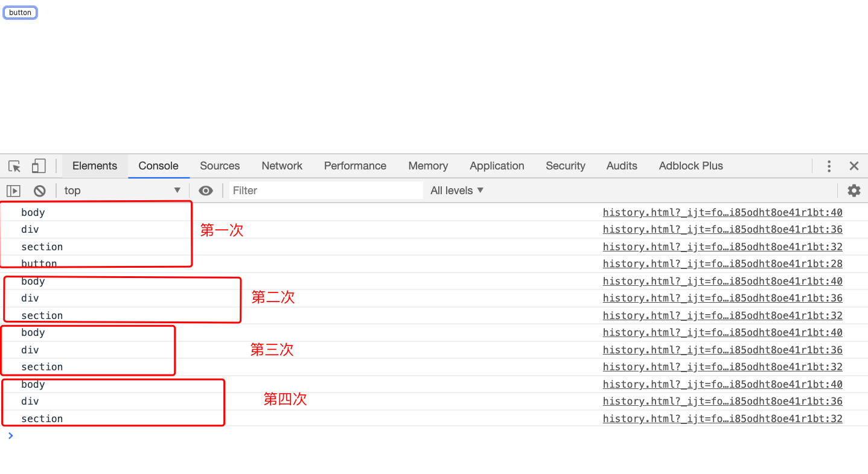Open the 'All levels' log level dropdown

pos(457,191)
